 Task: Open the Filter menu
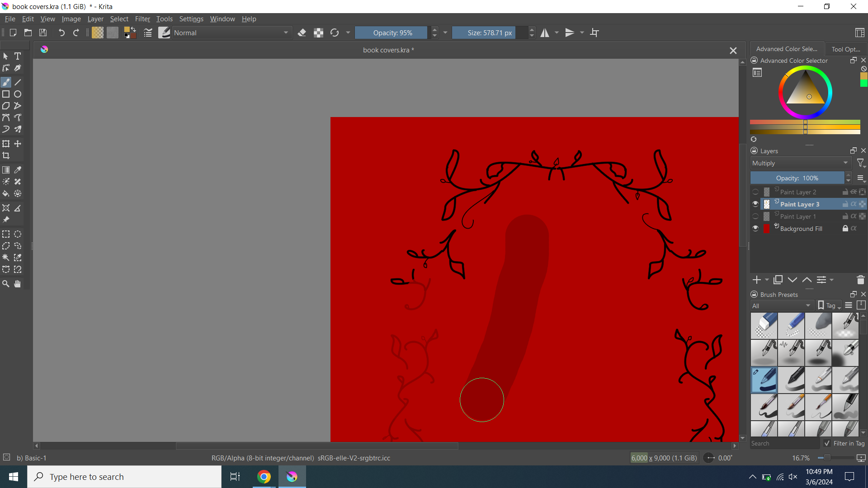point(142,19)
